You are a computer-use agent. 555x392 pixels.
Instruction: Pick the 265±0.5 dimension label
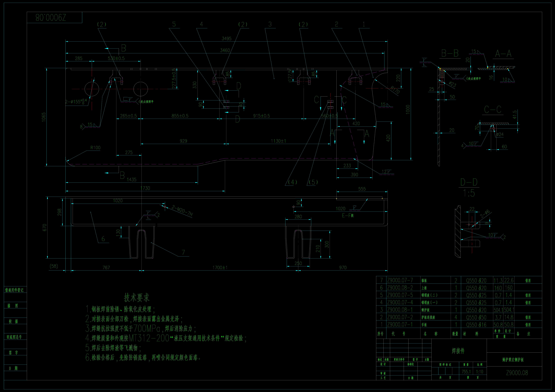(x=128, y=116)
